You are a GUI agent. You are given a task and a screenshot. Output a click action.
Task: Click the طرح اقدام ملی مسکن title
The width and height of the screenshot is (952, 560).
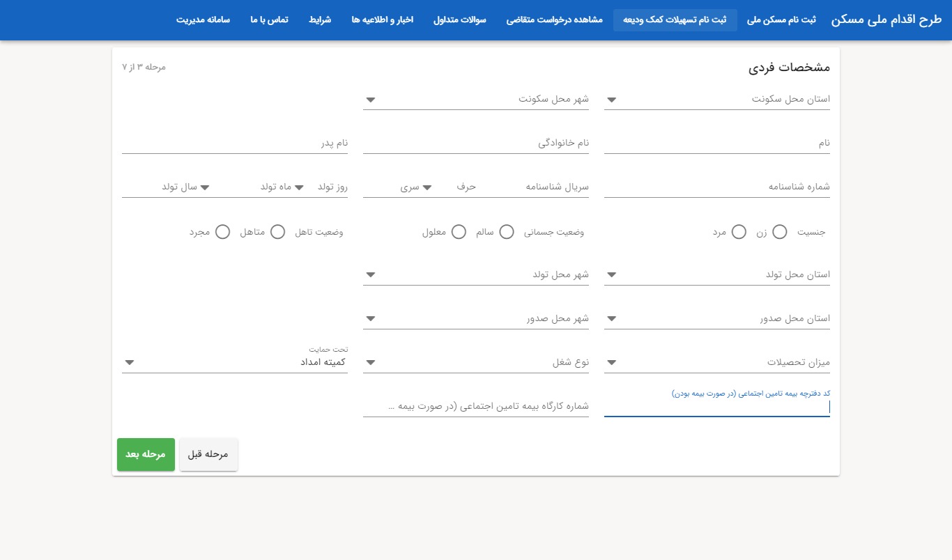[x=886, y=20]
